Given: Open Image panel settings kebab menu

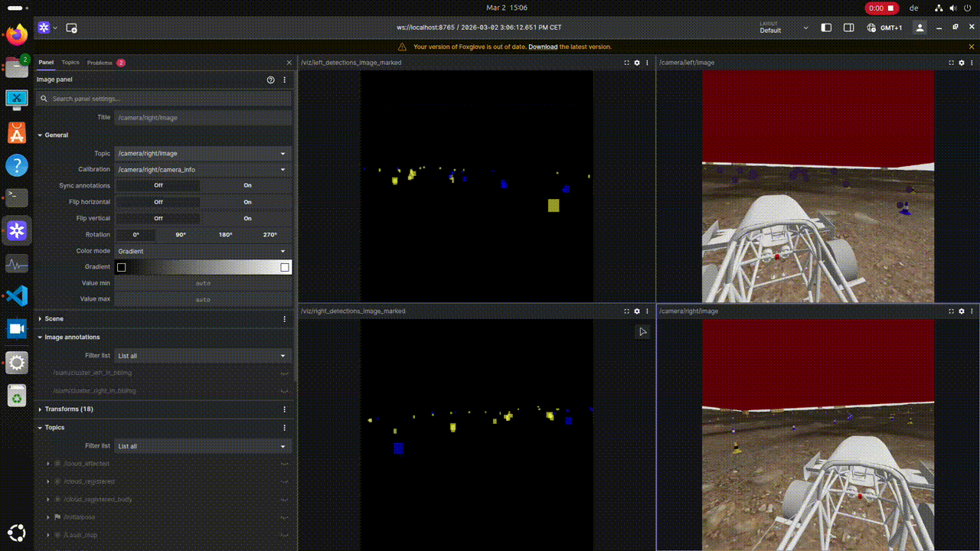Looking at the screenshot, I should click(285, 80).
